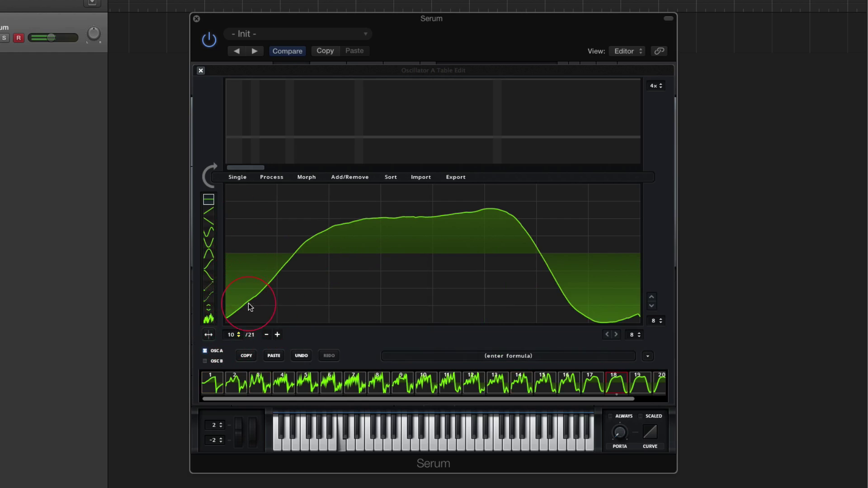The image size is (868, 488).
Task: Click the right chevron beside grid size
Action: (616, 334)
